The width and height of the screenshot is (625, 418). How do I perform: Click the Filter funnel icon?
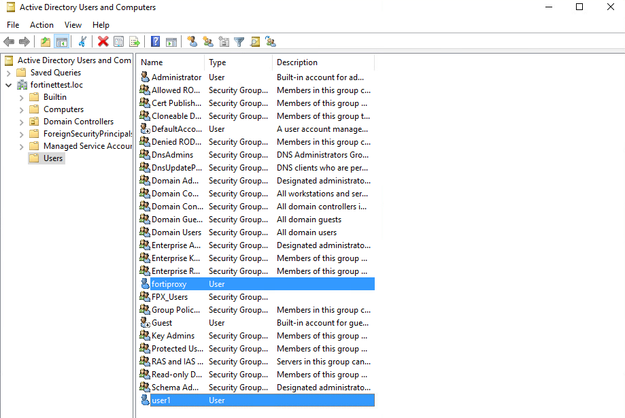click(239, 41)
